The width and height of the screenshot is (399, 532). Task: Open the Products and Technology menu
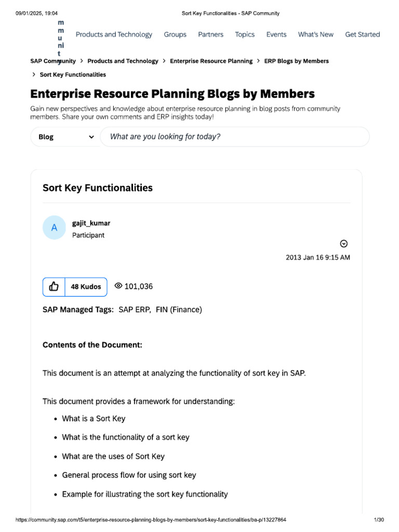114,34
